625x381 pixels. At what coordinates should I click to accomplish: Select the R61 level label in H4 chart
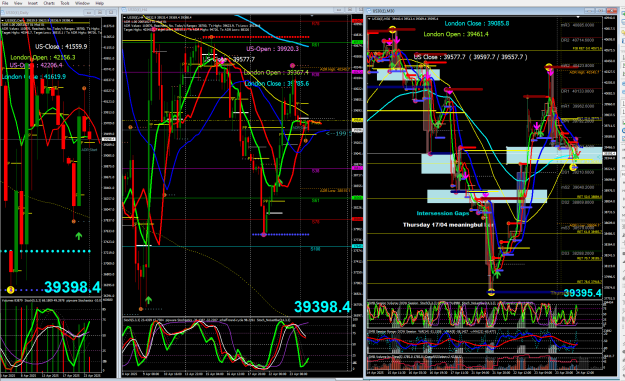tap(315, 45)
